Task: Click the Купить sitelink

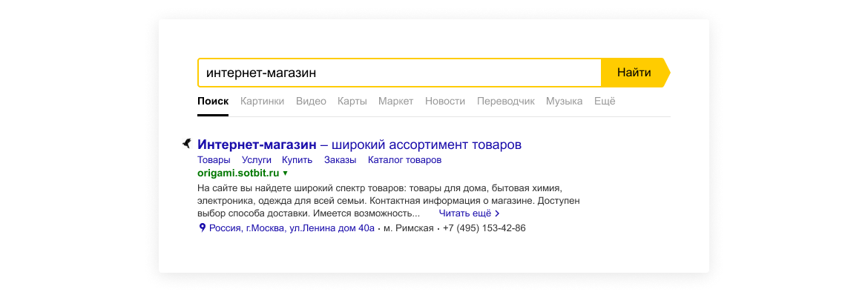Action: 297,160
